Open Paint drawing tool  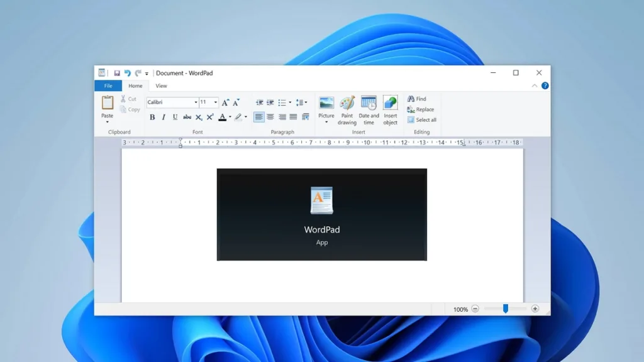click(347, 111)
